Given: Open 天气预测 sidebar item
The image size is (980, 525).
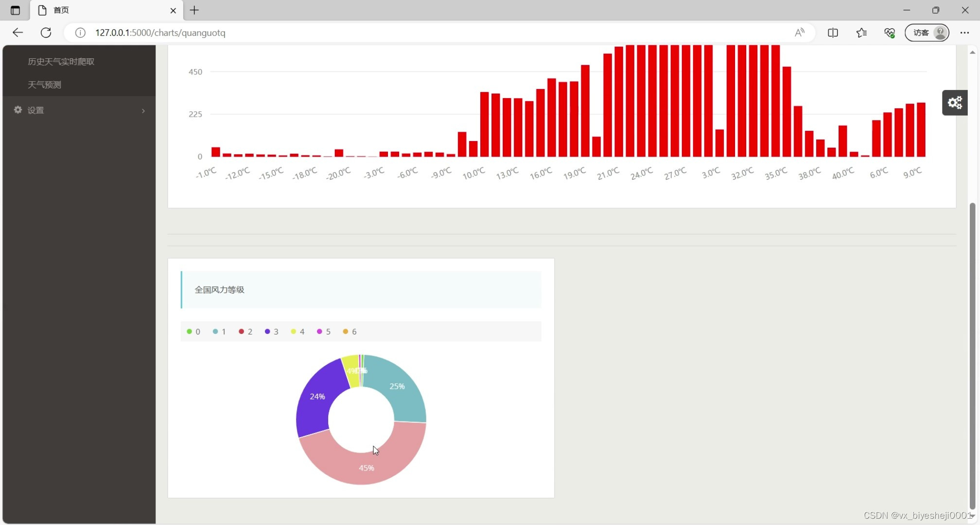Looking at the screenshot, I should point(44,85).
